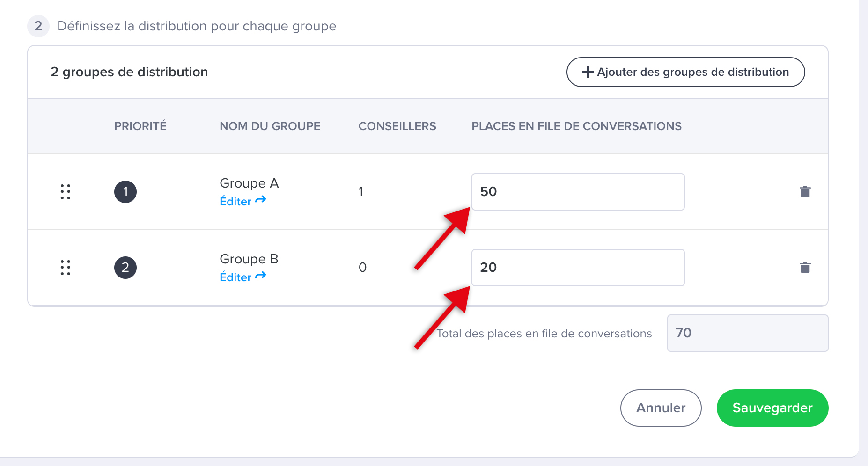Click the NOM DU GROUPE column header

point(270,126)
